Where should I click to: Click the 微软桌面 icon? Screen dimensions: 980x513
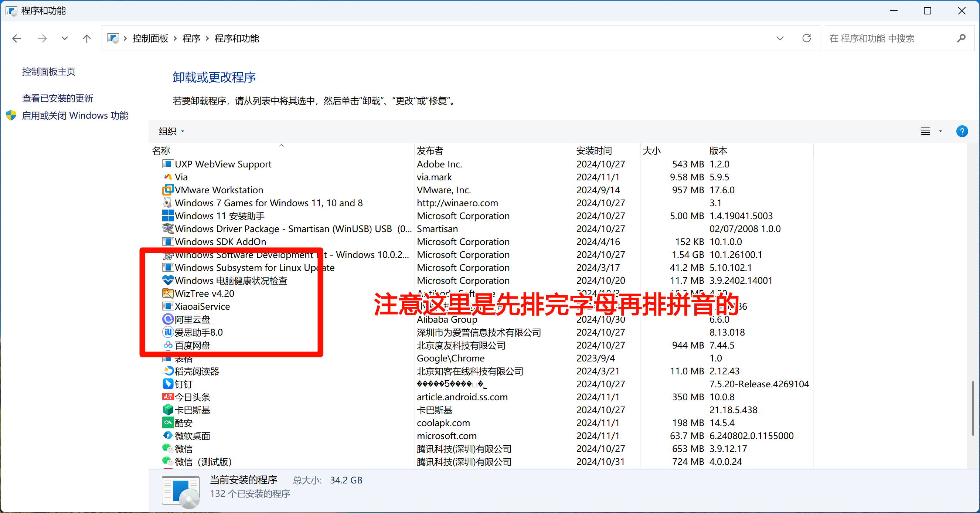[168, 436]
